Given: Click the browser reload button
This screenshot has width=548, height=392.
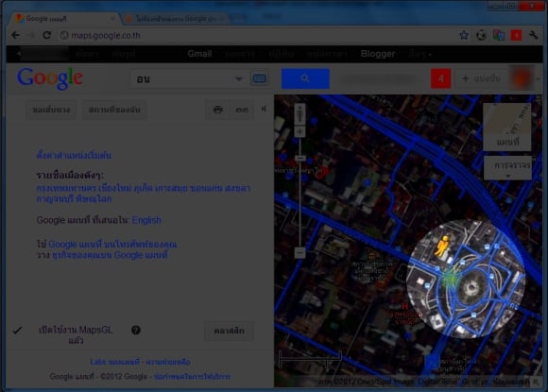Looking at the screenshot, I should point(47,35).
